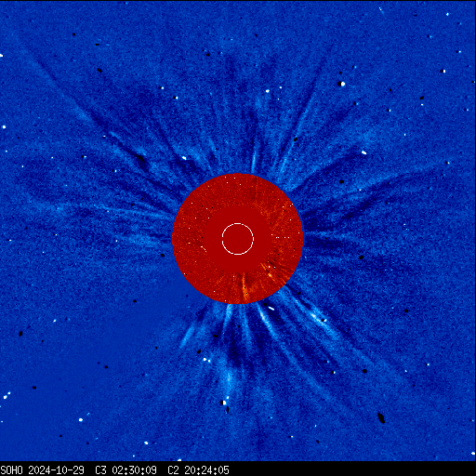The image size is (476, 476).
Task: Click the dark red inner occulter ring
Action: click(238, 239)
